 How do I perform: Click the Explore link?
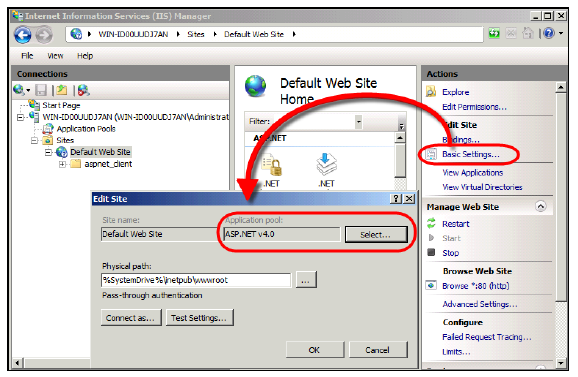[456, 92]
